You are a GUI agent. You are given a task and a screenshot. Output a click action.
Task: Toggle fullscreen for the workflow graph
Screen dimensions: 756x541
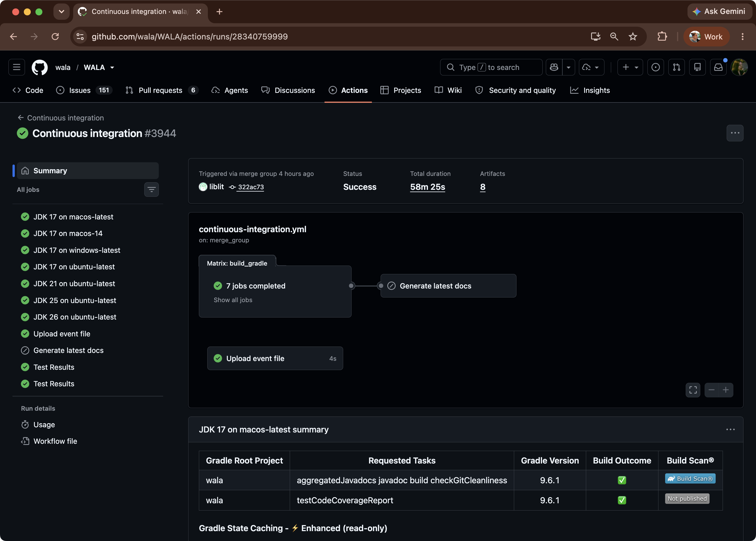[693, 390]
